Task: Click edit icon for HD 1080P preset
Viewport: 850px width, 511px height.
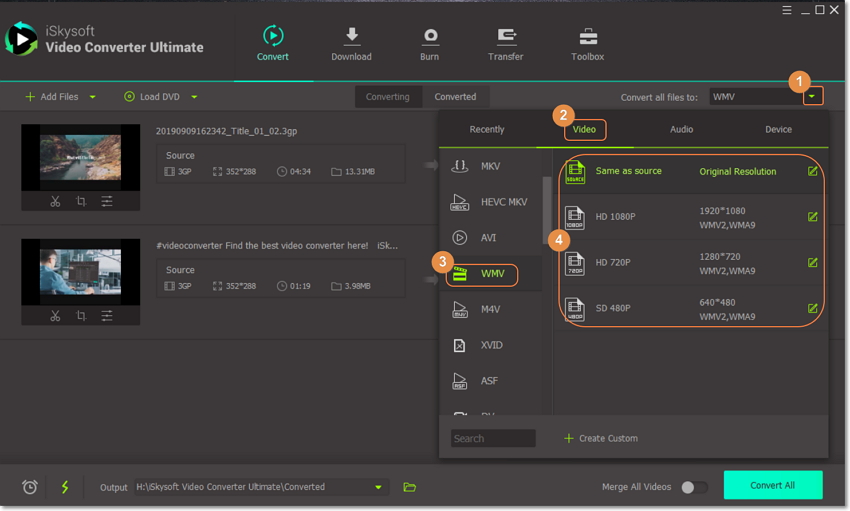Action: point(812,217)
